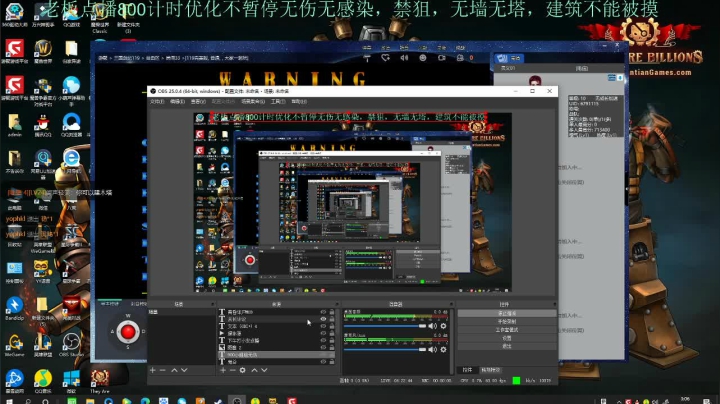Select the highlighted 800 text source row
This screenshot has height=404, width=720.
point(276,355)
